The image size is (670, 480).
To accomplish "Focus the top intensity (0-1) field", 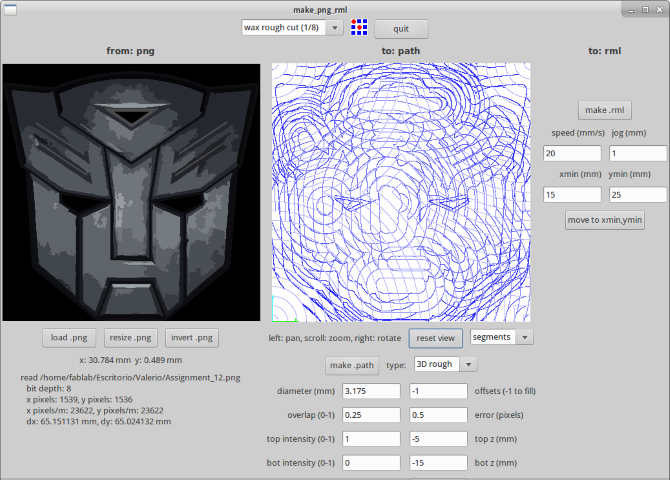I will (371, 439).
